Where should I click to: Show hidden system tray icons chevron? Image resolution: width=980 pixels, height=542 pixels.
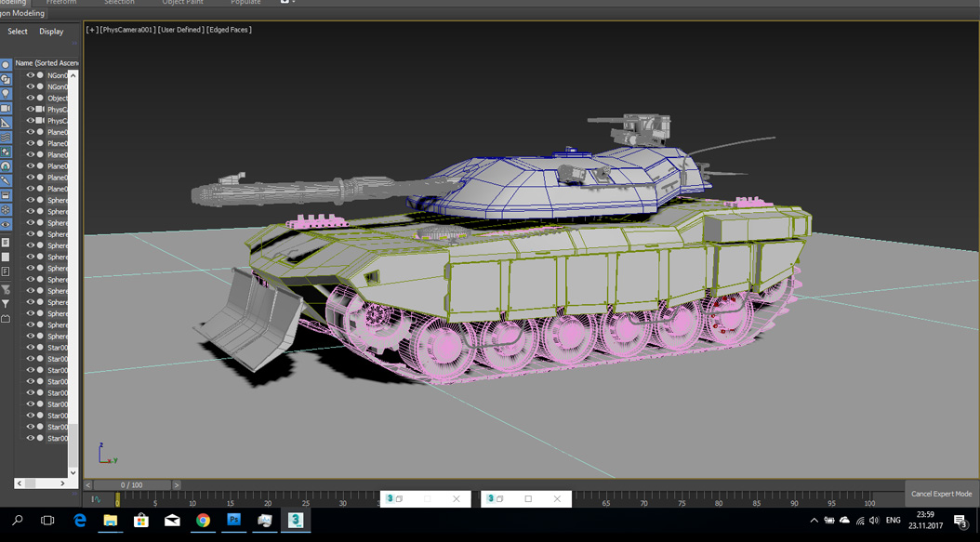pos(814,520)
